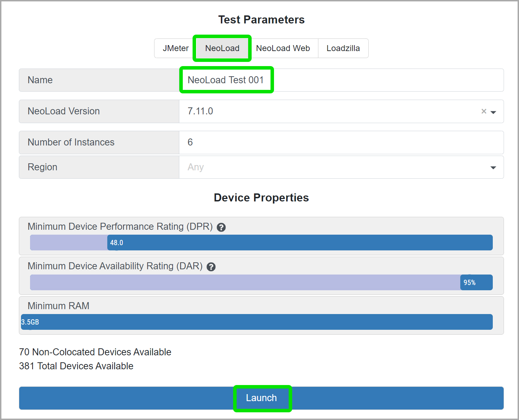Open the DAR help question-mark icon

click(211, 267)
